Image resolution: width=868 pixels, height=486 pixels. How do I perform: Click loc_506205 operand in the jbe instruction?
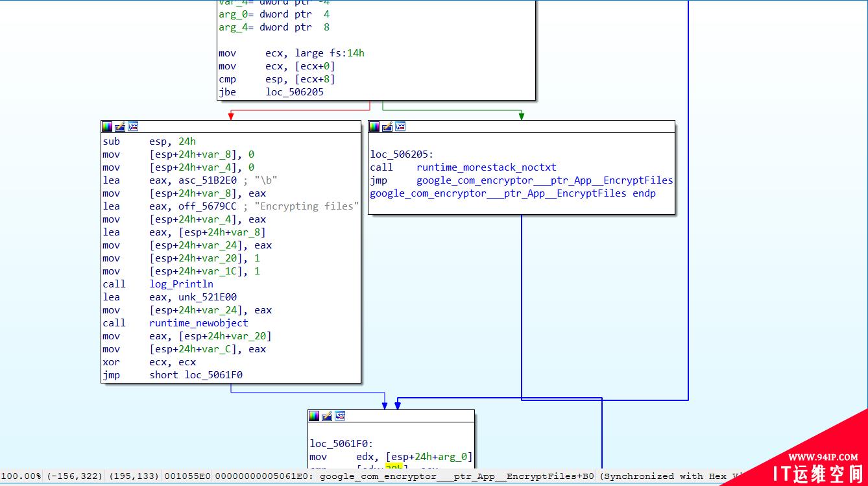295,92
